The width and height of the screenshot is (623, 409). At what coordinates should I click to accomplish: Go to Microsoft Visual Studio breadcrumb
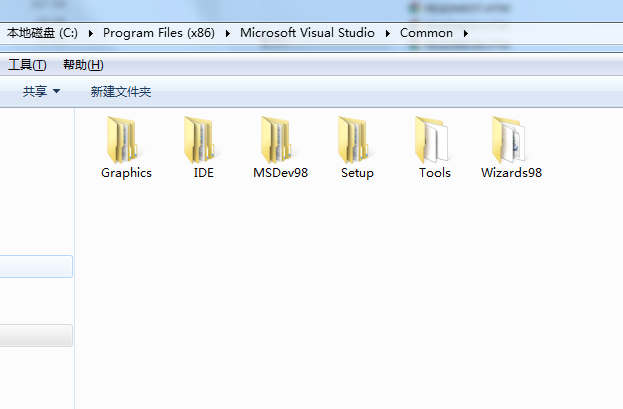[307, 33]
